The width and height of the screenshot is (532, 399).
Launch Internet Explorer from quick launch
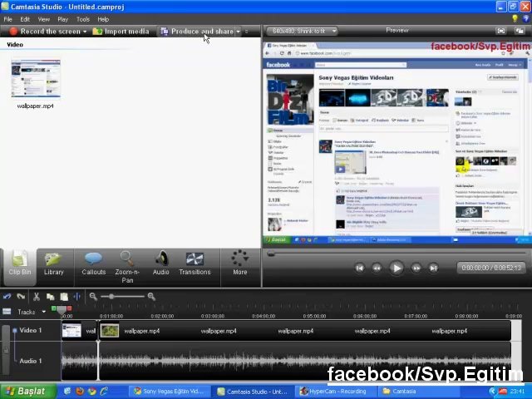coord(105,392)
